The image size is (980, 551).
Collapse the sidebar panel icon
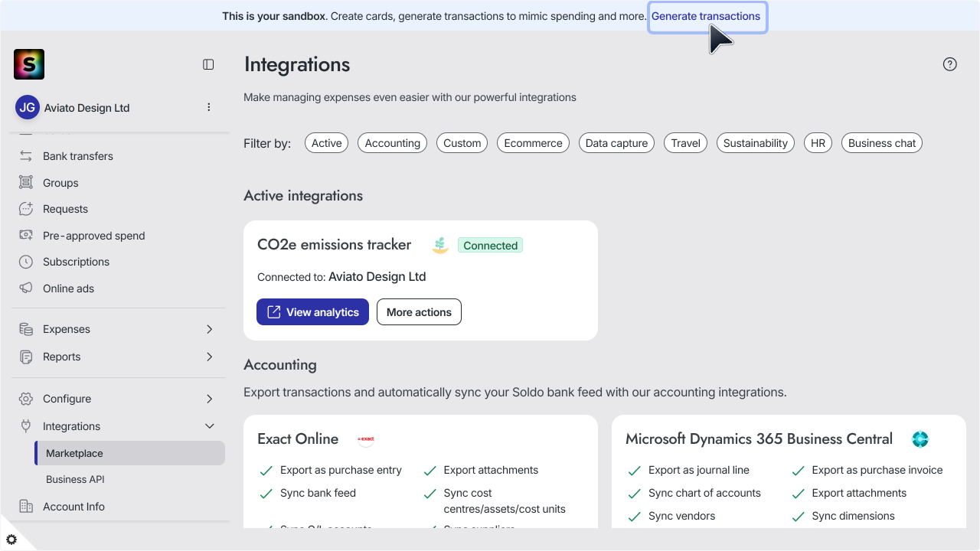(208, 64)
